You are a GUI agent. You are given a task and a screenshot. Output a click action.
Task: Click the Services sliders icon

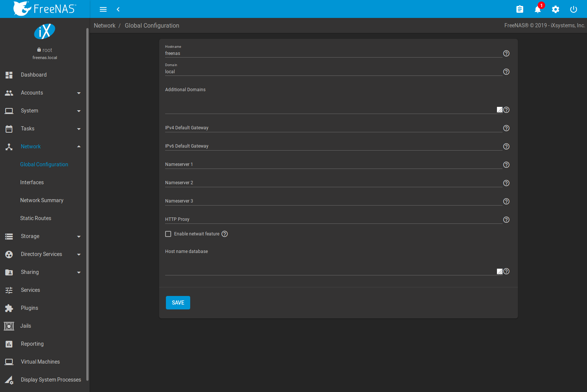point(9,290)
